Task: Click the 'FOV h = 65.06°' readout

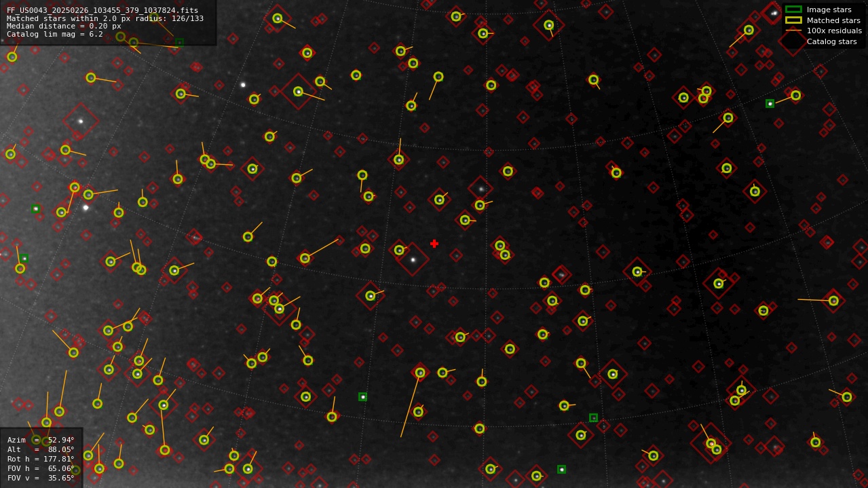Action: coord(41,468)
